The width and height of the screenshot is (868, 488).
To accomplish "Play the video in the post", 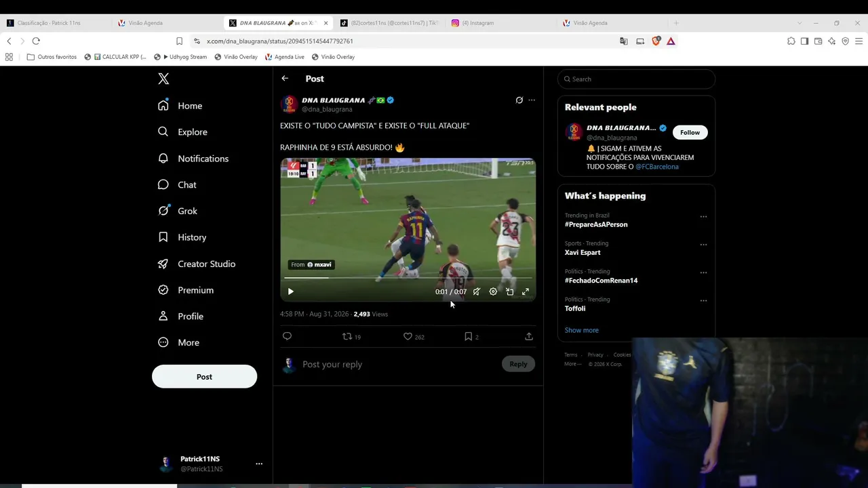I will 290,291.
